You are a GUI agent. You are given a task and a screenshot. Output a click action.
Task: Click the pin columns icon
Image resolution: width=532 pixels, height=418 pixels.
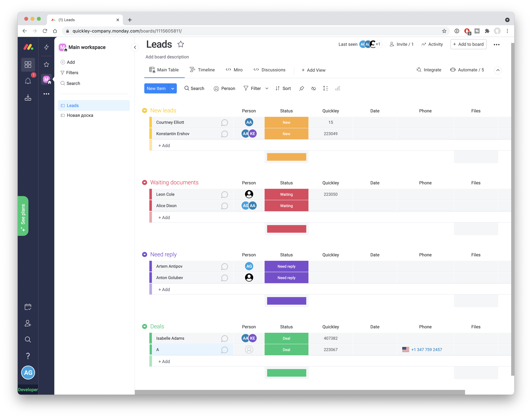point(302,89)
